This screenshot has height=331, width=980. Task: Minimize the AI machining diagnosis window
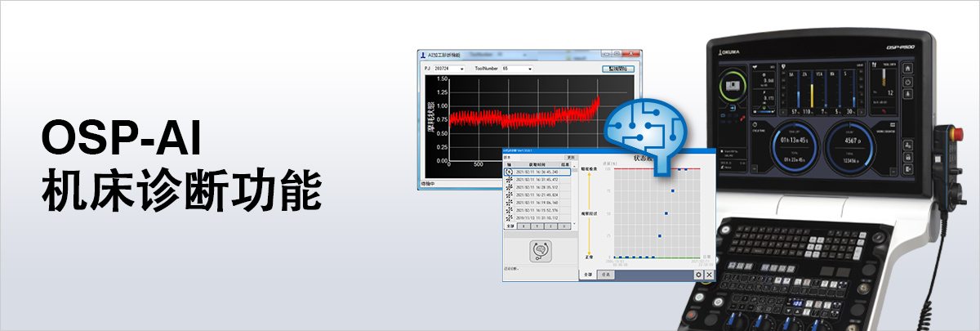point(606,53)
